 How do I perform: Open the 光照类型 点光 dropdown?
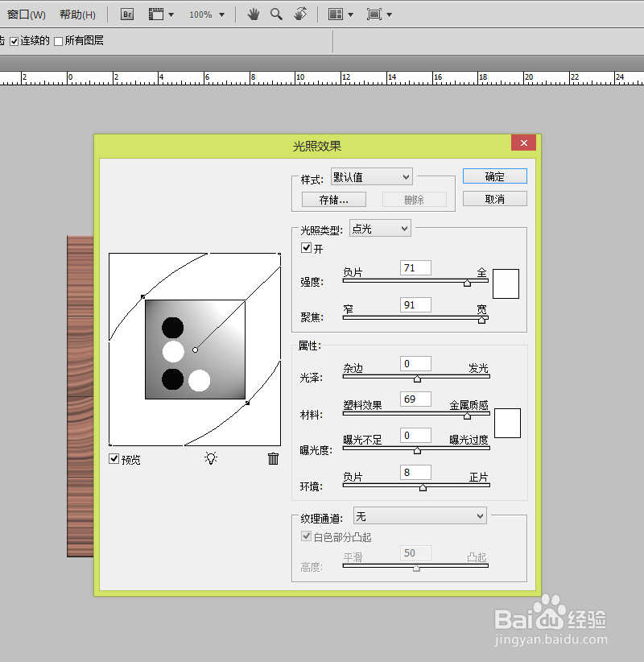click(x=380, y=229)
